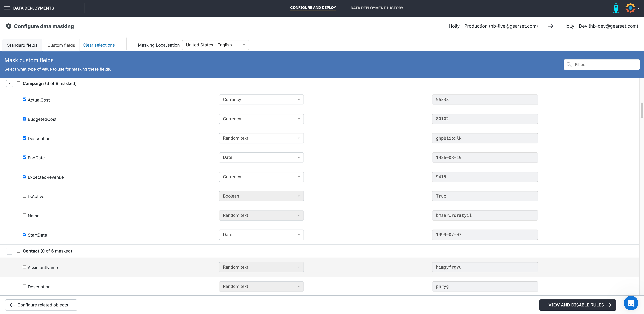Click the magnifier icon in Filter box
Image resolution: width=644 pixels, height=314 pixels.
pos(569,65)
